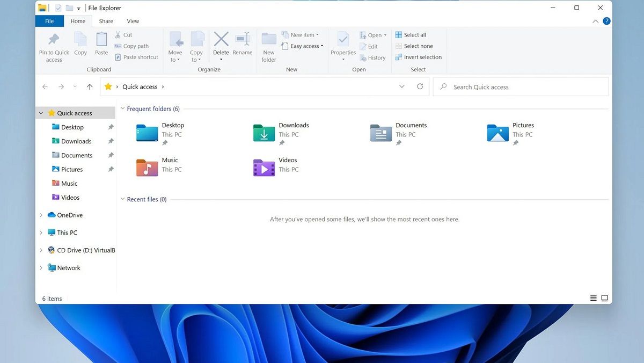This screenshot has height=363, width=644.
Task: Open the Open button's dropdown
Action: [385, 35]
